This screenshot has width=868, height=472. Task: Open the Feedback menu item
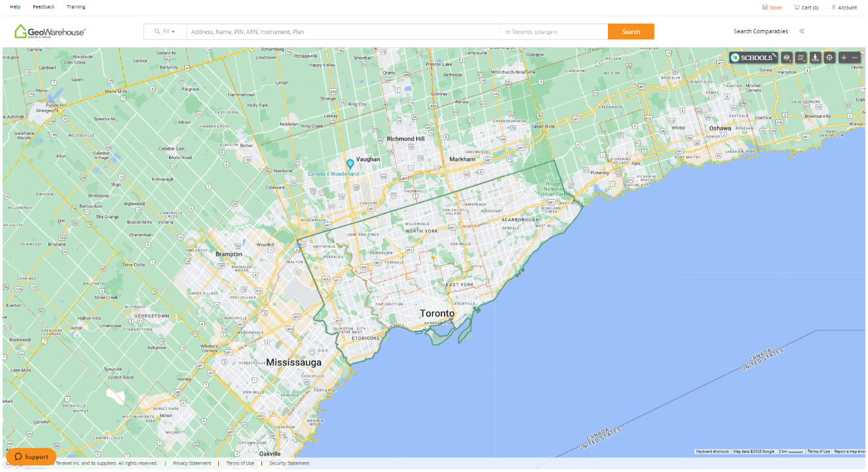[44, 7]
